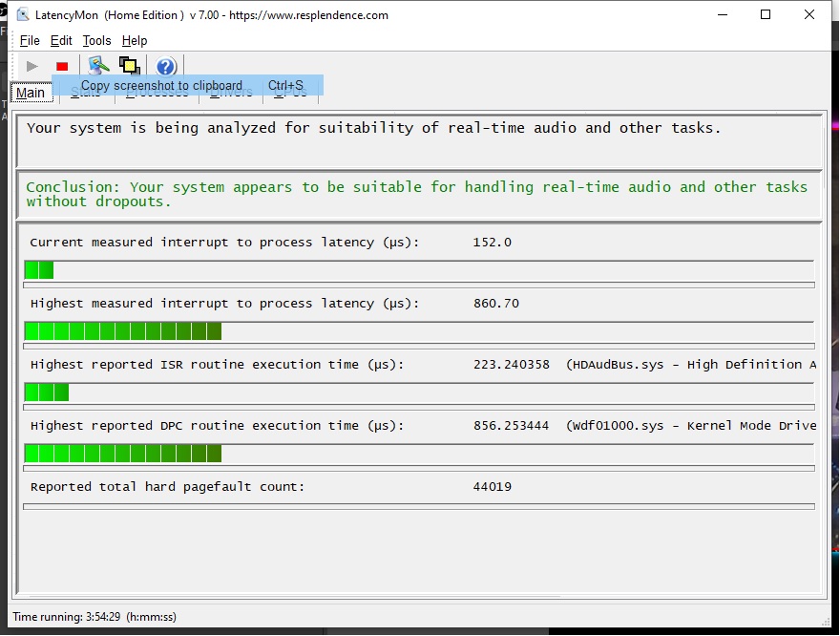
Task: Open the Edit menu
Action: tap(61, 41)
